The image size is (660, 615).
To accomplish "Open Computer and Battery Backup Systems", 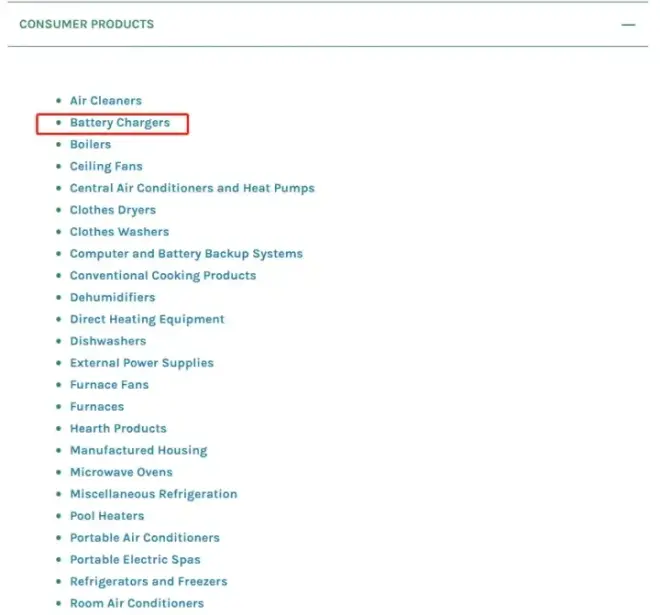I will 186,254.
